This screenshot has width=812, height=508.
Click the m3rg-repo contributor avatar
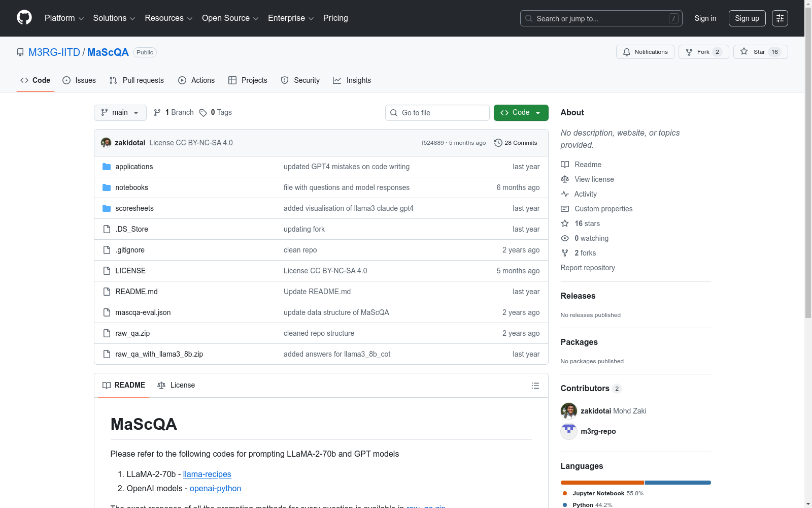click(x=569, y=431)
